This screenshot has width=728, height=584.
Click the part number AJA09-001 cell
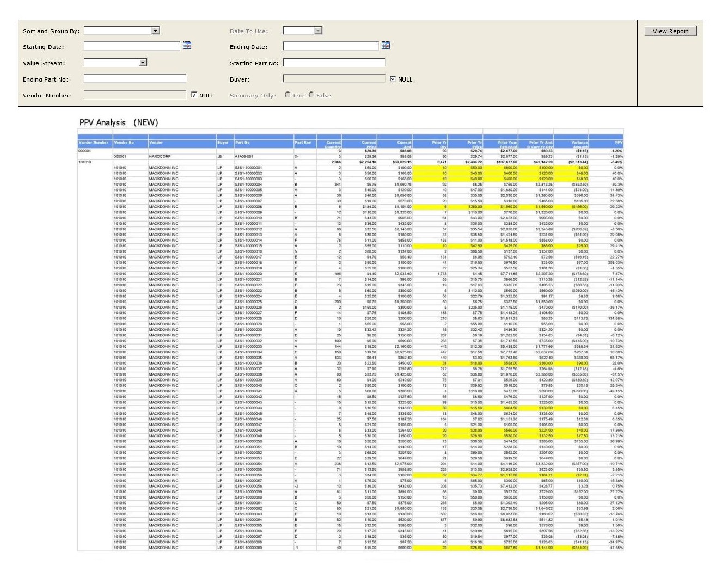pyautogui.click(x=244, y=156)
